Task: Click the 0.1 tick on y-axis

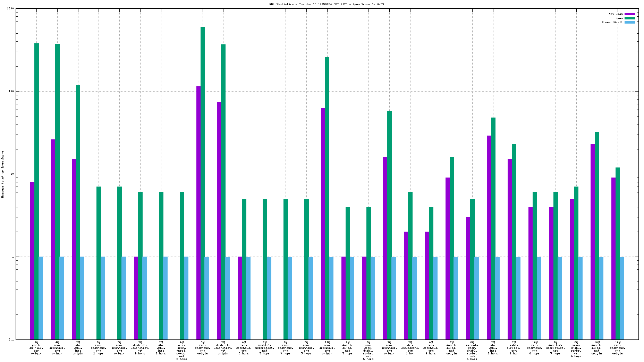Action: (x=11, y=340)
